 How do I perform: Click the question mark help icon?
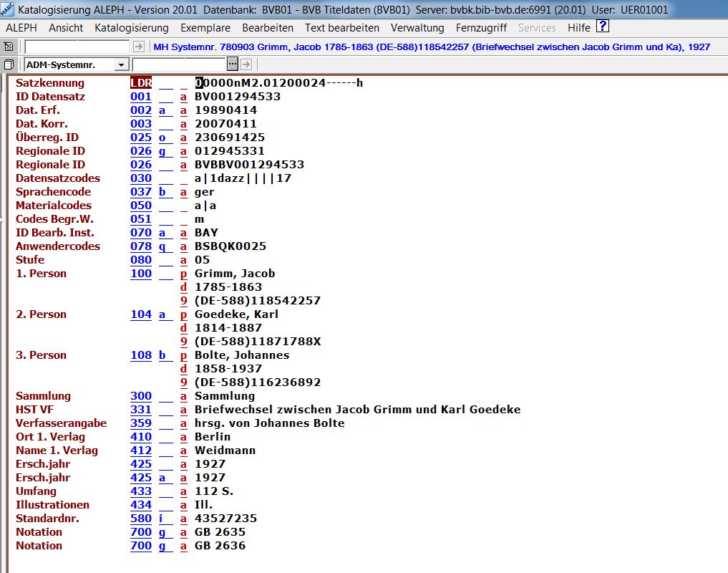pos(603,27)
